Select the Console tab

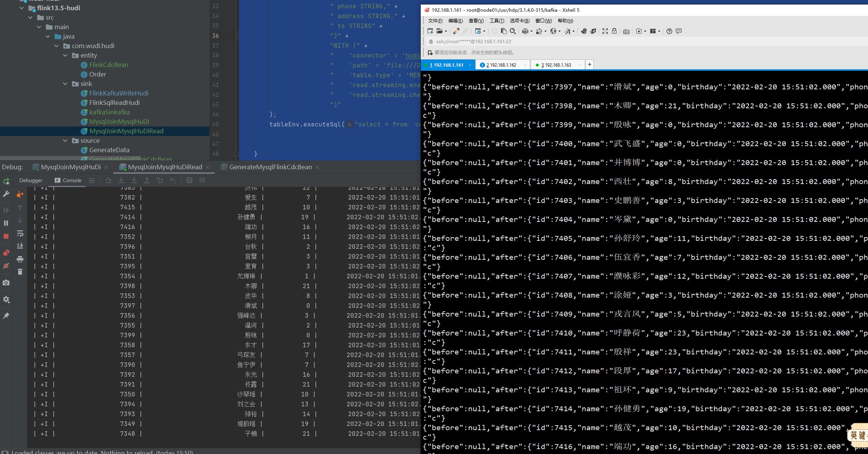click(68, 180)
